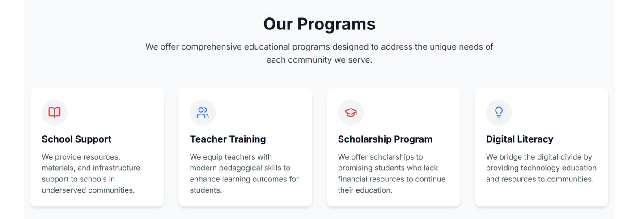The width and height of the screenshot is (644, 219).
Task: Click the gray circle behind book icon
Action: (55, 113)
